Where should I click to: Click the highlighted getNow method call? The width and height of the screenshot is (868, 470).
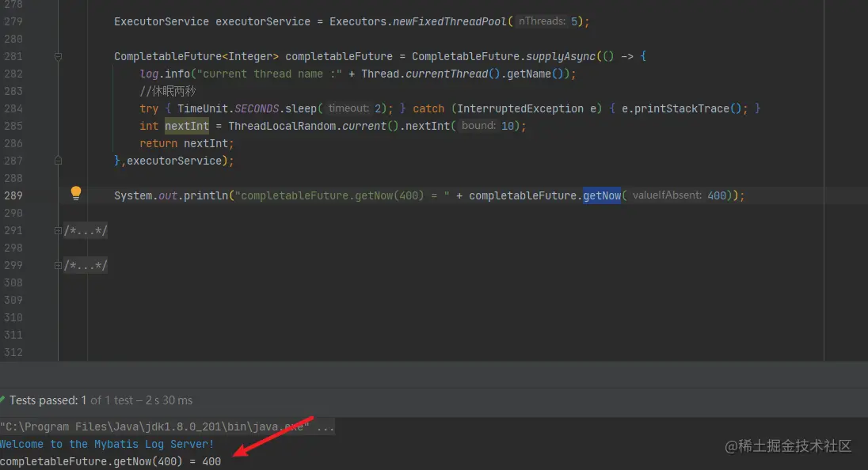(602, 195)
